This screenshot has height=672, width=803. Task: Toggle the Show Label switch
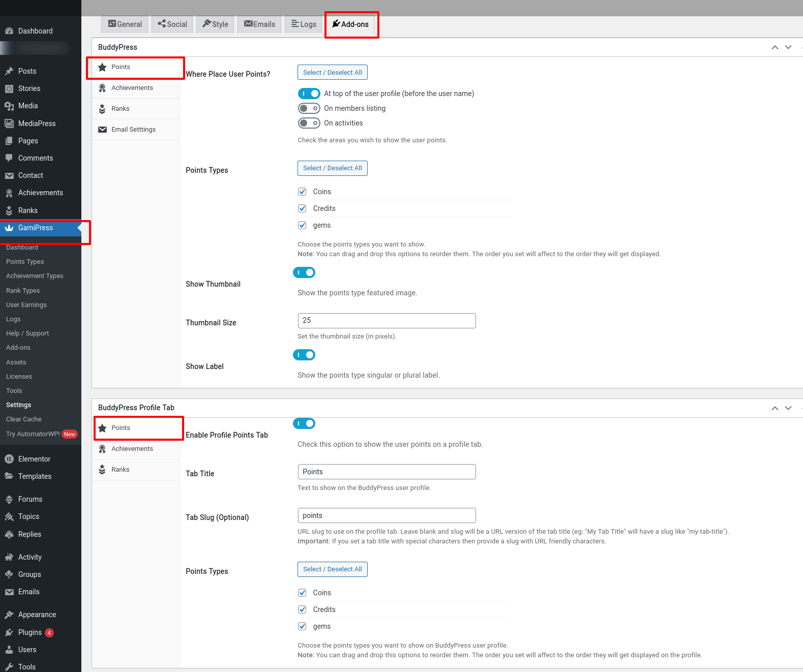click(304, 355)
